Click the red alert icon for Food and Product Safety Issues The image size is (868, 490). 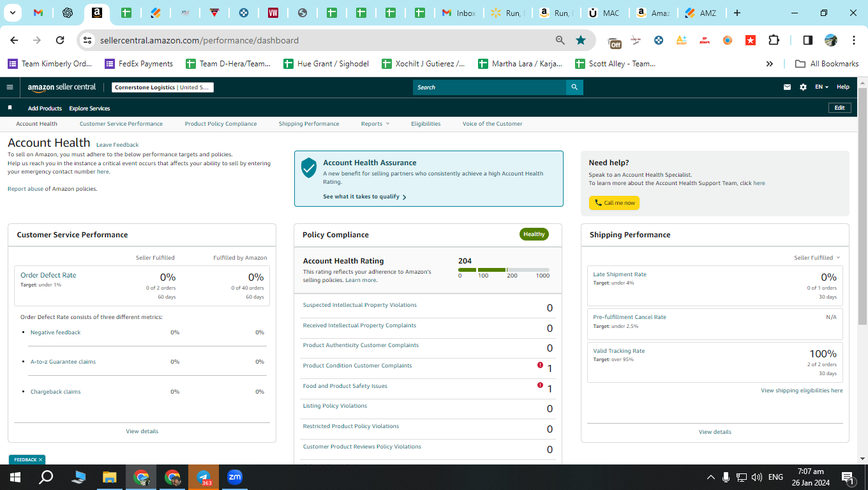[540, 385]
